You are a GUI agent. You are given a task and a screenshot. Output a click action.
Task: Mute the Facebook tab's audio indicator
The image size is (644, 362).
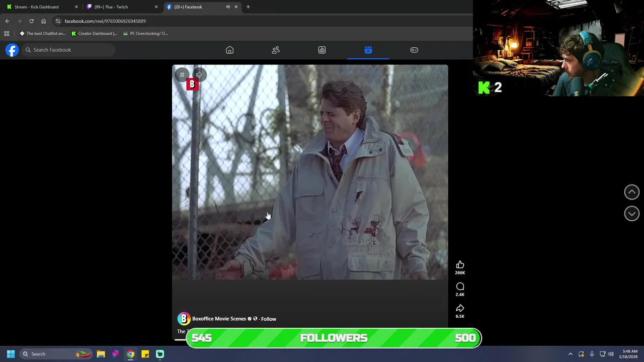pyautogui.click(x=228, y=7)
